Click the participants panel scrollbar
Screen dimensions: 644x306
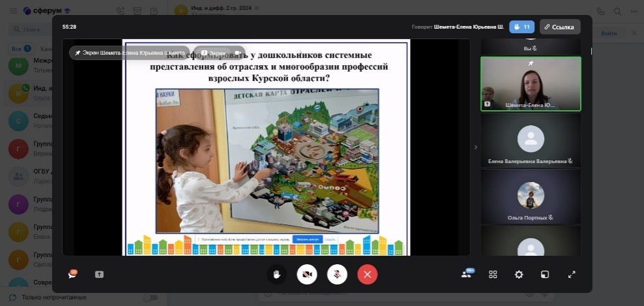pyautogui.click(x=591, y=51)
